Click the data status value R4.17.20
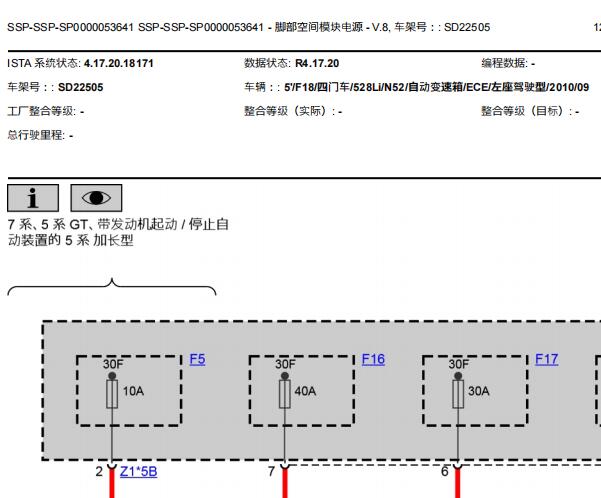The width and height of the screenshot is (601, 498). click(317, 63)
